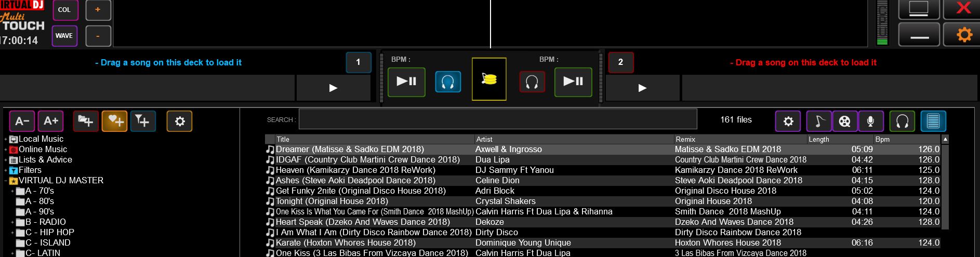Open the file list gear options
The width and height of the screenshot is (980, 257).
coord(788,121)
